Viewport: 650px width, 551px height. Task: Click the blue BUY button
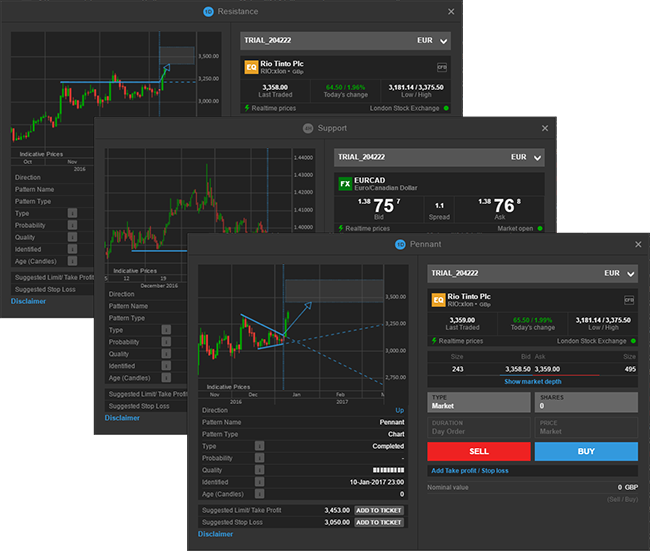click(x=585, y=451)
